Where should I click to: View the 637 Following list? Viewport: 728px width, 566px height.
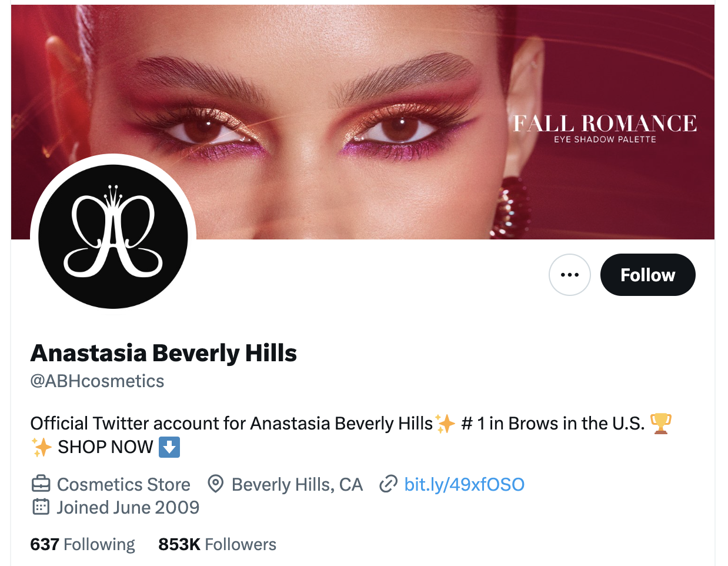pos(82,544)
